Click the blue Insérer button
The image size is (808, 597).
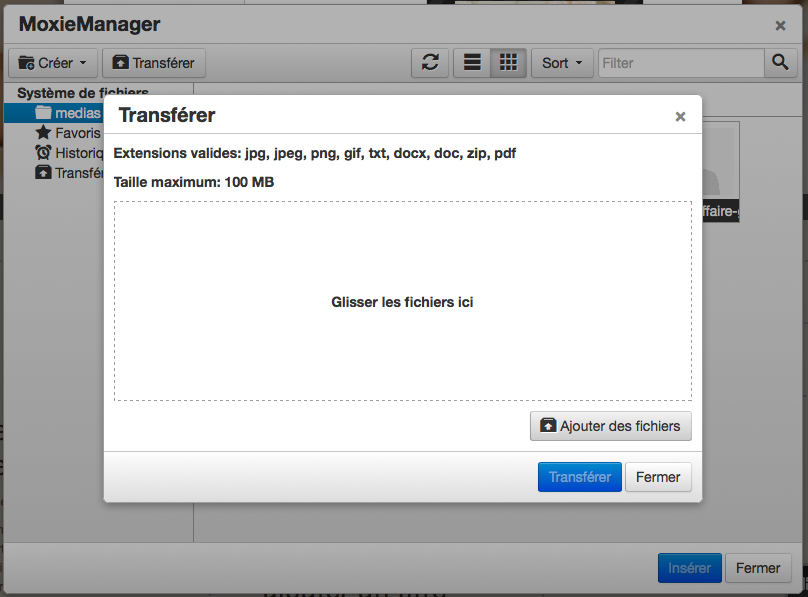pos(689,568)
